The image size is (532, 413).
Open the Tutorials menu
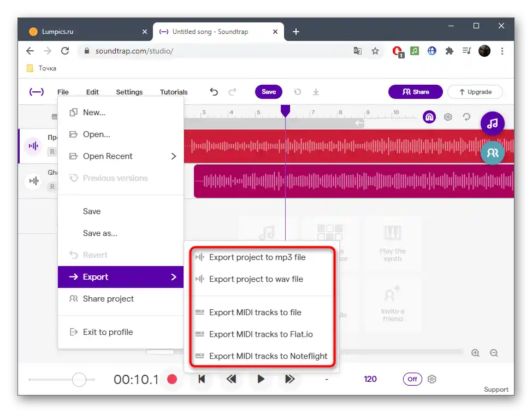click(x=174, y=92)
